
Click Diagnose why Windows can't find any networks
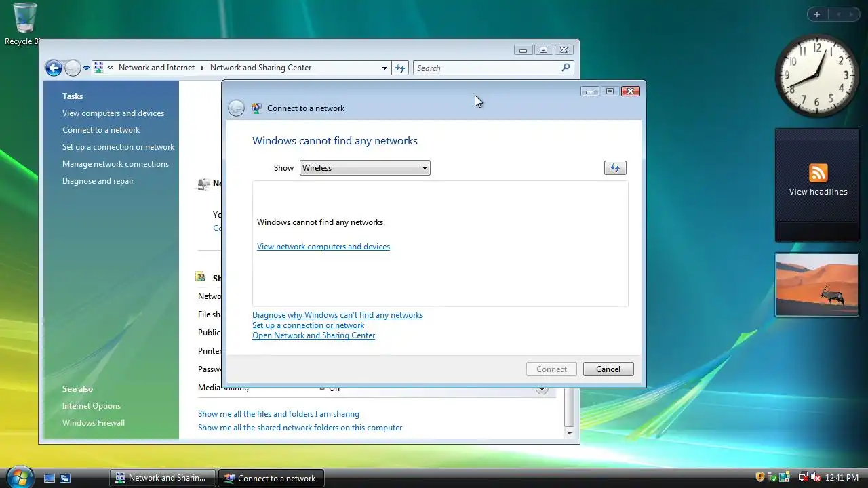[x=338, y=315]
